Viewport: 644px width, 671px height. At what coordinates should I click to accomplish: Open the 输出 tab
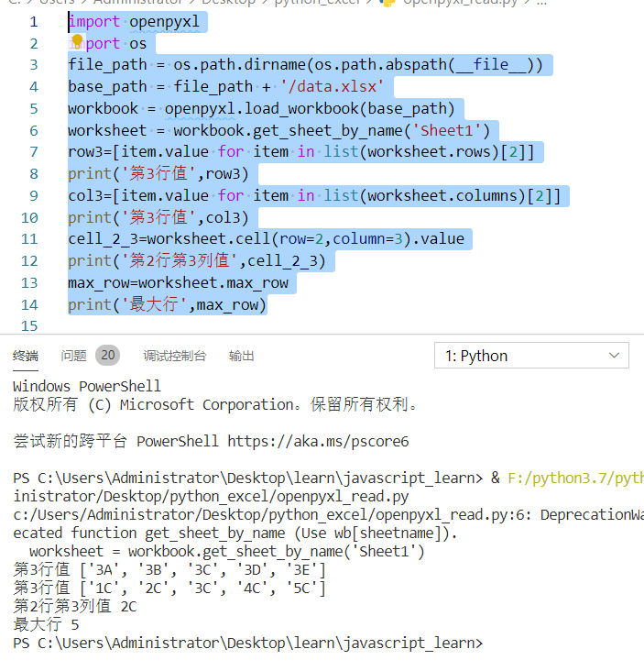pos(242,356)
